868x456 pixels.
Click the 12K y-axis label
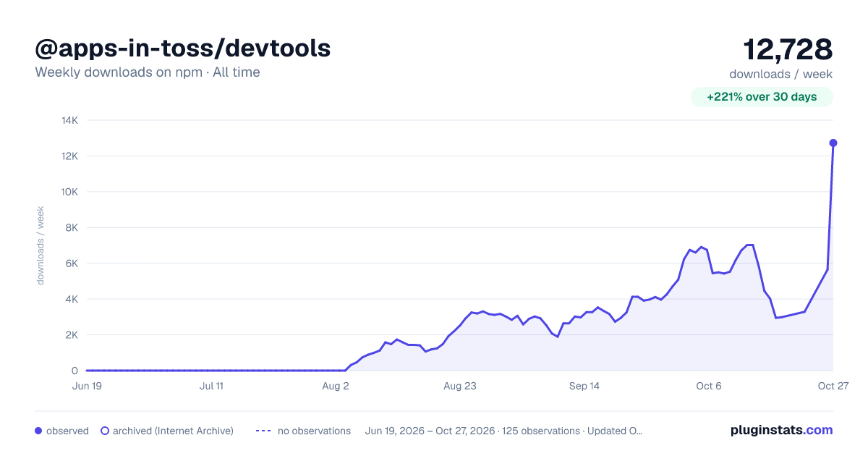(70, 156)
